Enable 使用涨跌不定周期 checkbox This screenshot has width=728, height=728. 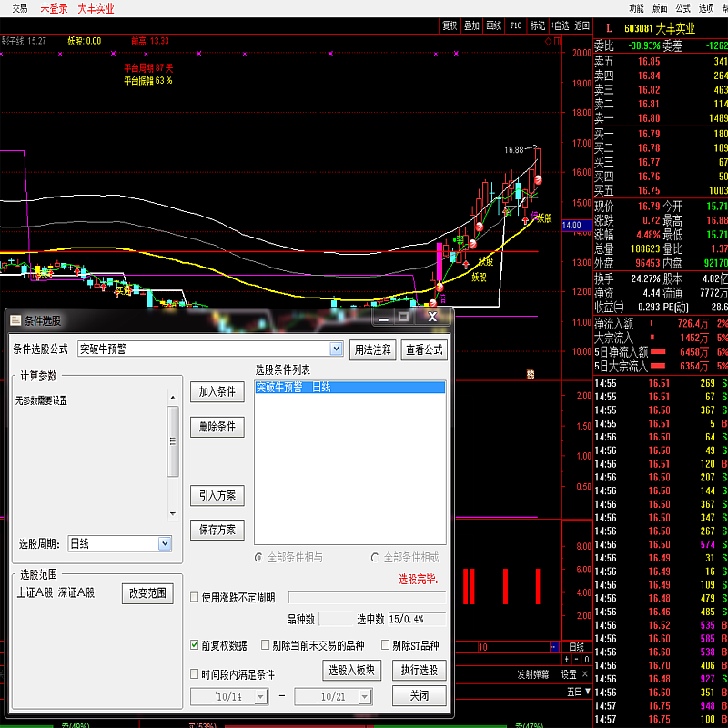pyautogui.click(x=195, y=598)
